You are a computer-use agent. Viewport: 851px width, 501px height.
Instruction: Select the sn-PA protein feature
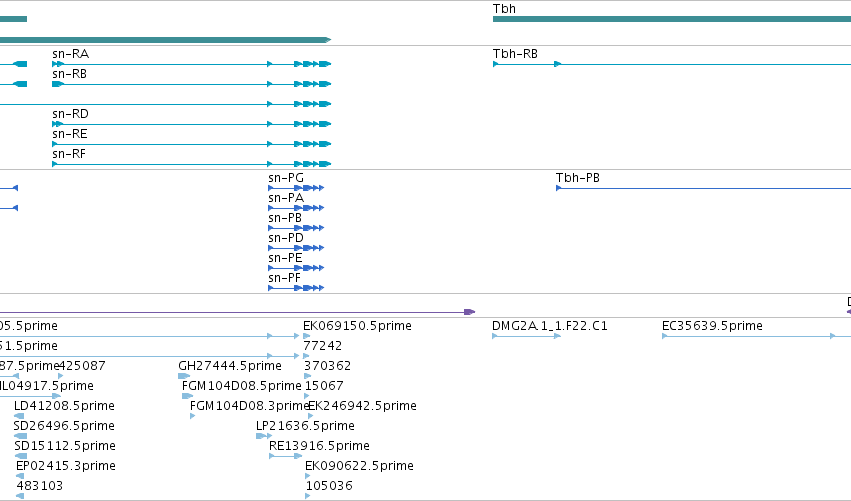point(296,208)
